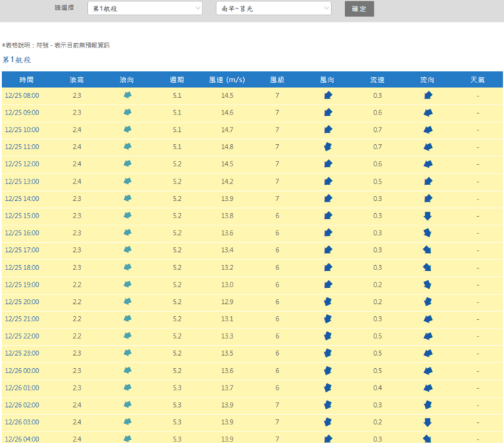This screenshot has width=504, height=443.
Task: Click the wave direction icon for 12/25 08:00
Action: [x=127, y=95]
